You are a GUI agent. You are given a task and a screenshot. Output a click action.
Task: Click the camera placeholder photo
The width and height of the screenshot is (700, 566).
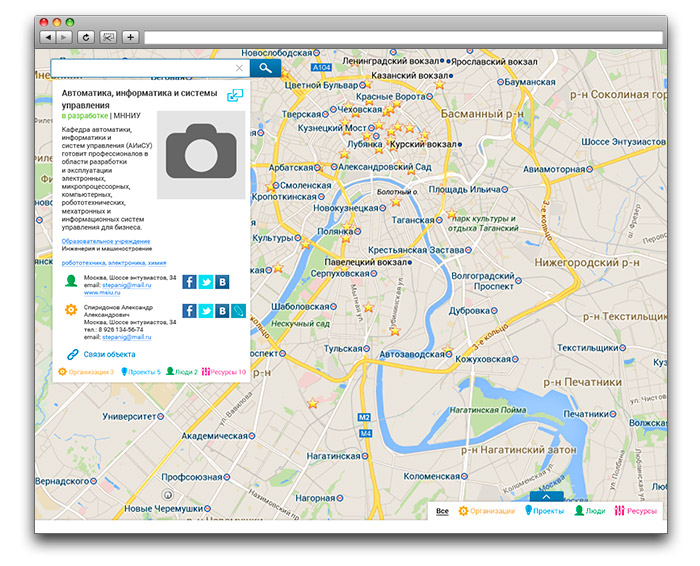tap(200, 155)
